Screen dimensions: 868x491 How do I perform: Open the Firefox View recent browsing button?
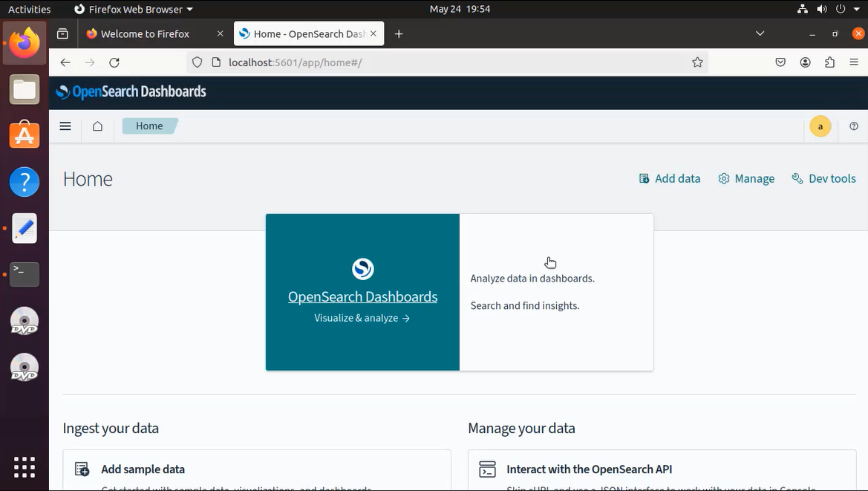pyautogui.click(x=63, y=33)
